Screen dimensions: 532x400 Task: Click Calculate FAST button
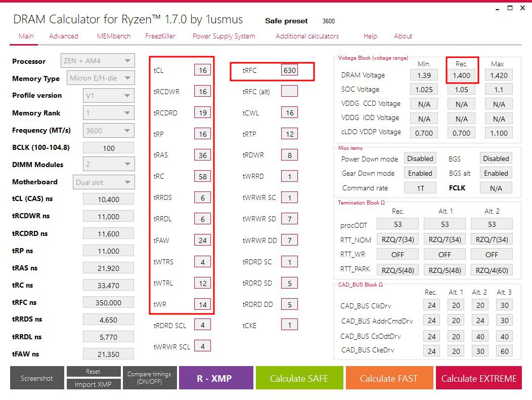389,378
